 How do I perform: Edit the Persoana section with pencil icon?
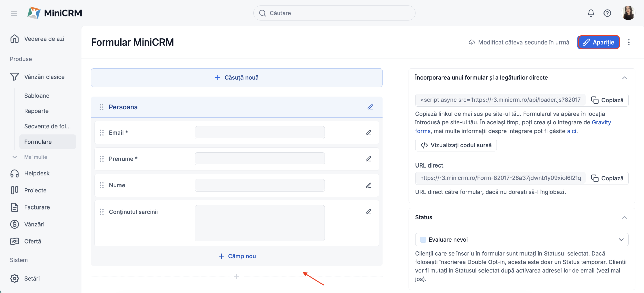pos(370,107)
